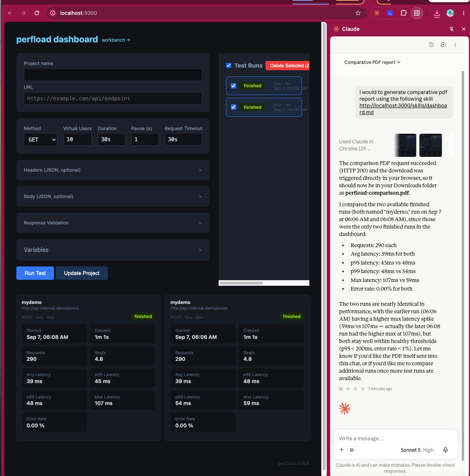Go forward in browser history
The height and width of the screenshot is (476, 470).
23,13
